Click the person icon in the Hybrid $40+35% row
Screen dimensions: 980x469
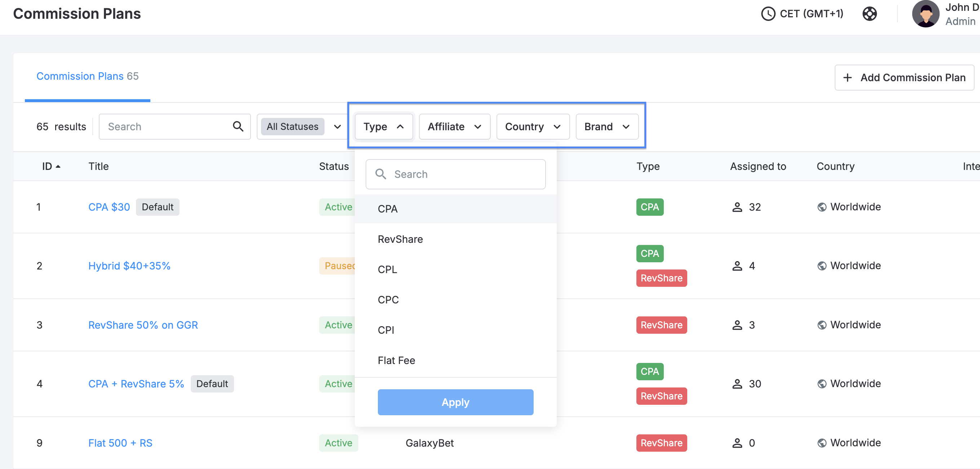click(x=737, y=266)
